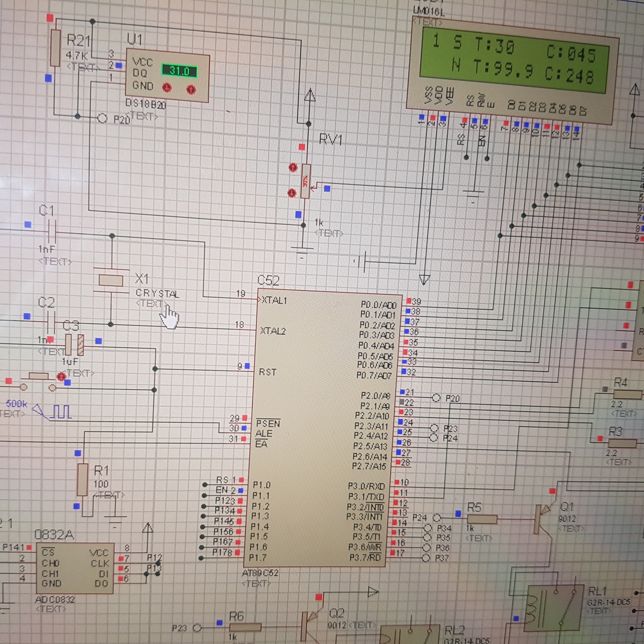Click the P35 terminal circle

click(x=427, y=537)
